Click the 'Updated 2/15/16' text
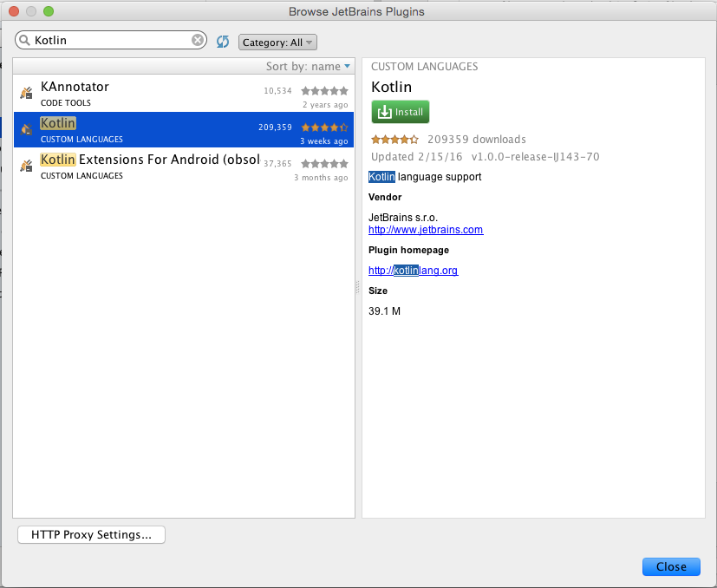The height and width of the screenshot is (588, 717). (x=416, y=157)
